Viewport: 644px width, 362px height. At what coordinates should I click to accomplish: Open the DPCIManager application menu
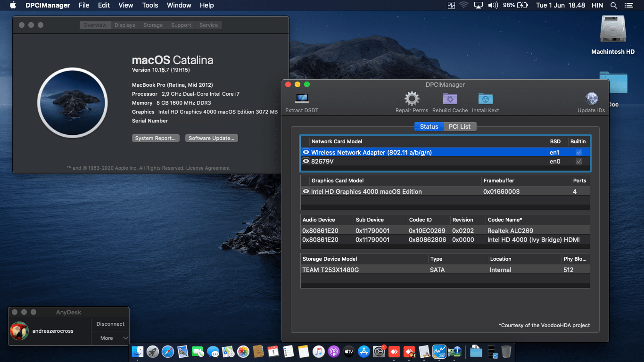(48, 5)
